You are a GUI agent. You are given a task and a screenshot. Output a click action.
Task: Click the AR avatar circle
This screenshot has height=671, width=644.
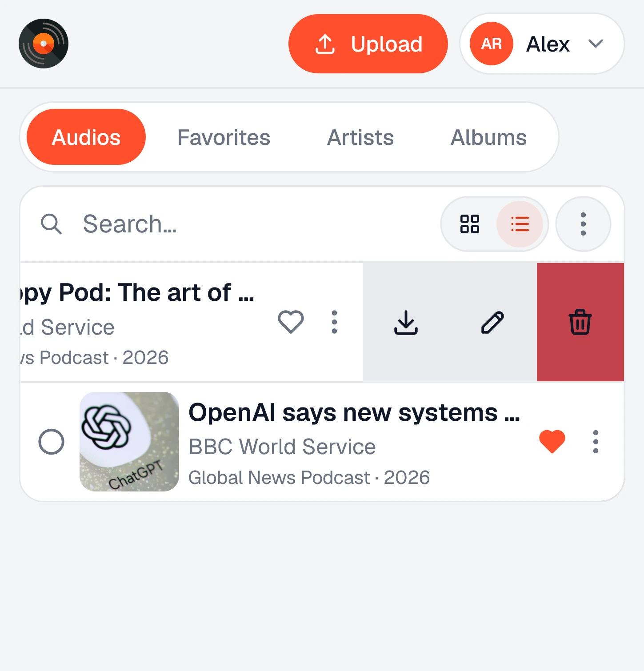point(492,44)
